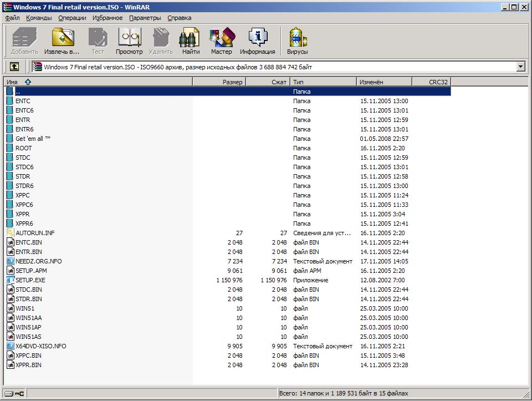Open the Операции menu

[72, 18]
